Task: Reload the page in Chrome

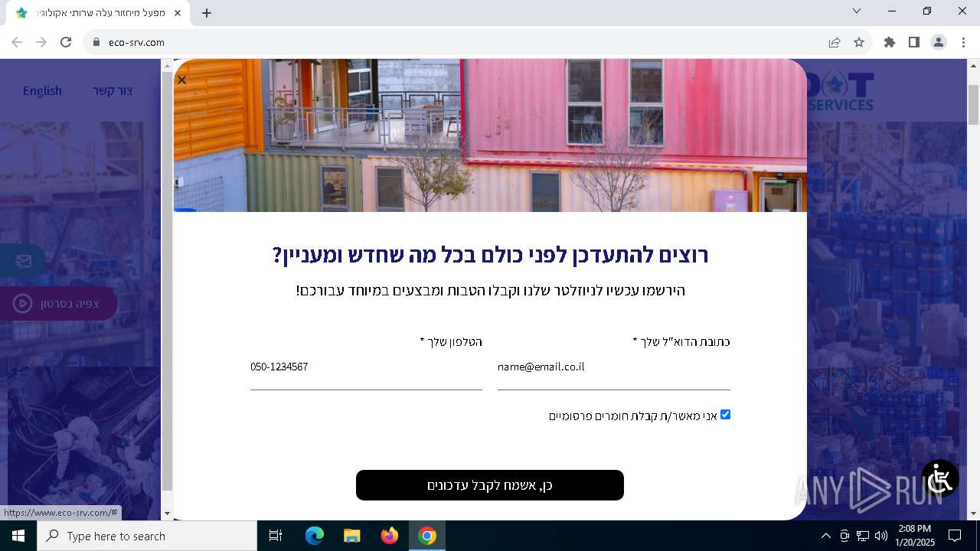Action: pyautogui.click(x=66, y=42)
